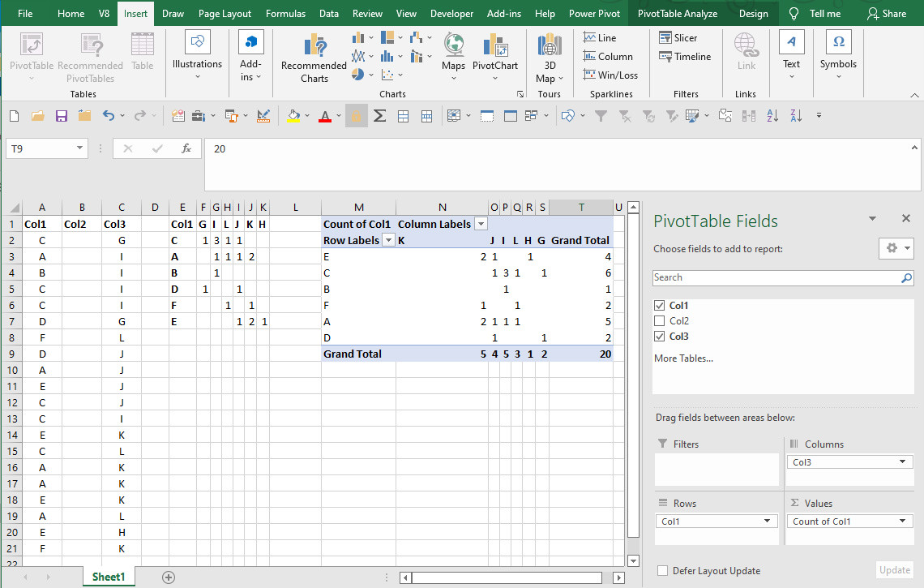Viewport: 924px width, 588px height.
Task: Switch to the PivotTable Analyze tab
Action: pos(678,14)
